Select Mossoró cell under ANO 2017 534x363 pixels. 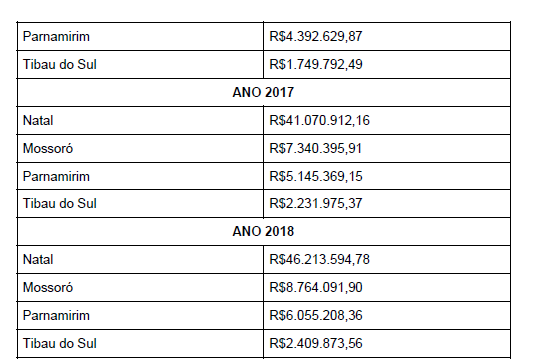(140, 148)
